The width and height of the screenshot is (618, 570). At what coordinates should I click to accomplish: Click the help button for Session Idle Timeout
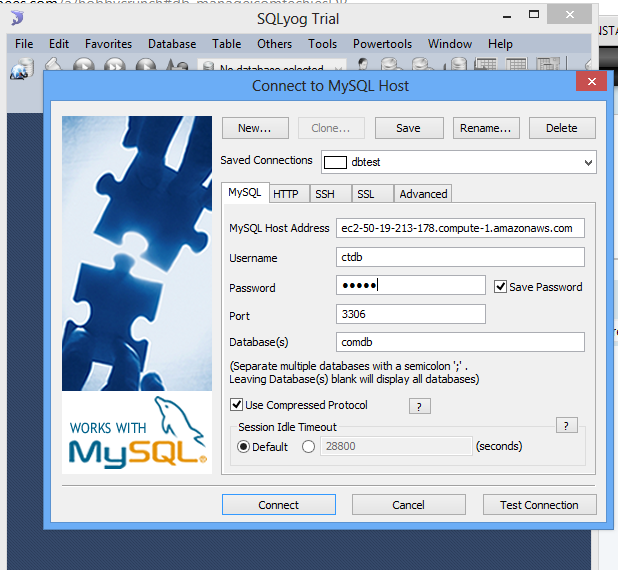click(x=566, y=425)
